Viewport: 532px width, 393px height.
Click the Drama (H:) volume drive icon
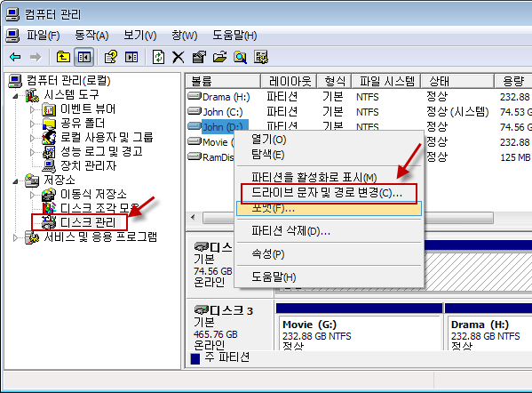click(x=195, y=96)
